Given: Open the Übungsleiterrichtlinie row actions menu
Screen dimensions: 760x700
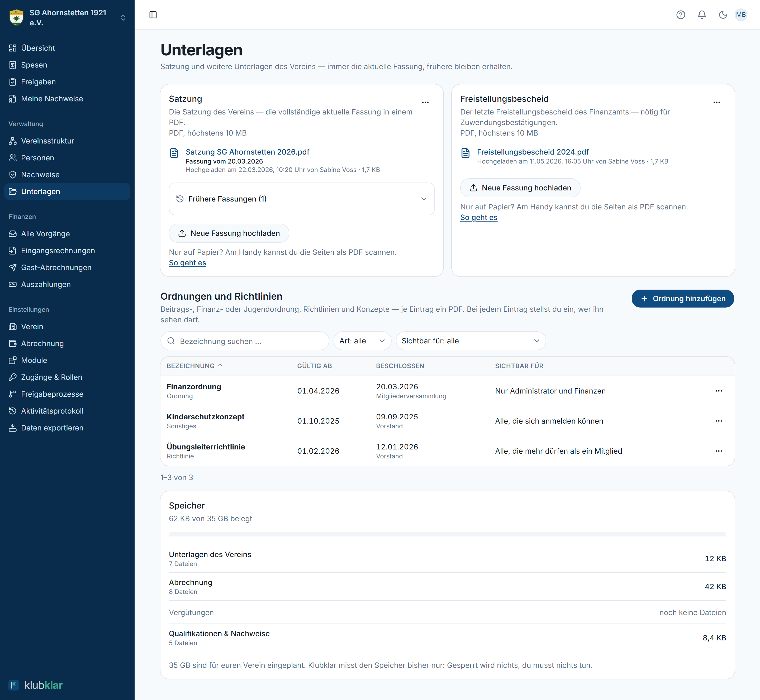Looking at the screenshot, I should [719, 451].
